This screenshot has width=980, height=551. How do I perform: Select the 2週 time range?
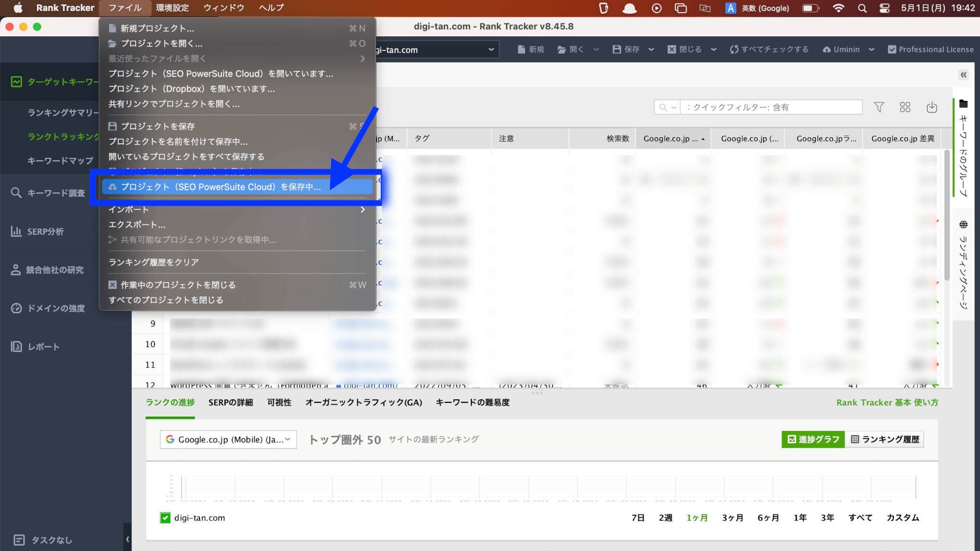(666, 518)
